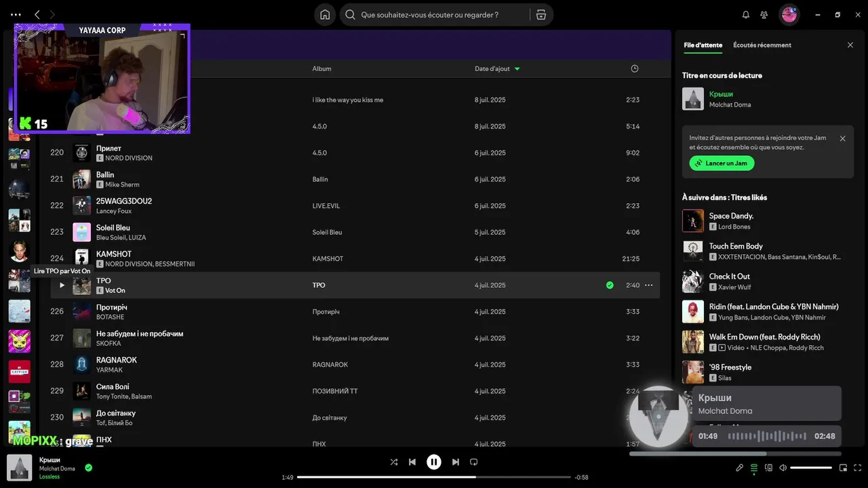
Task: Open connect to a device icon
Action: (x=768, y=468)
